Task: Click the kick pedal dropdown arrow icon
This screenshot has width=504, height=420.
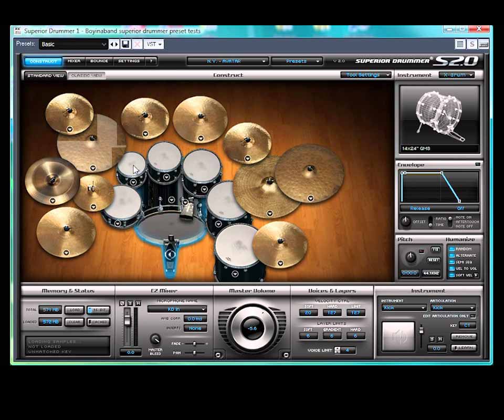Action: [170, 255]
